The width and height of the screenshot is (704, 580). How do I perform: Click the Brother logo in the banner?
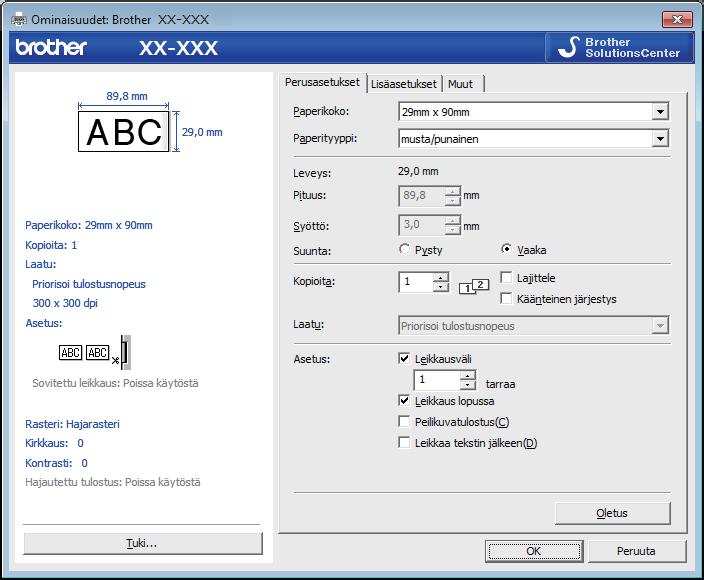tap(51, 47)
